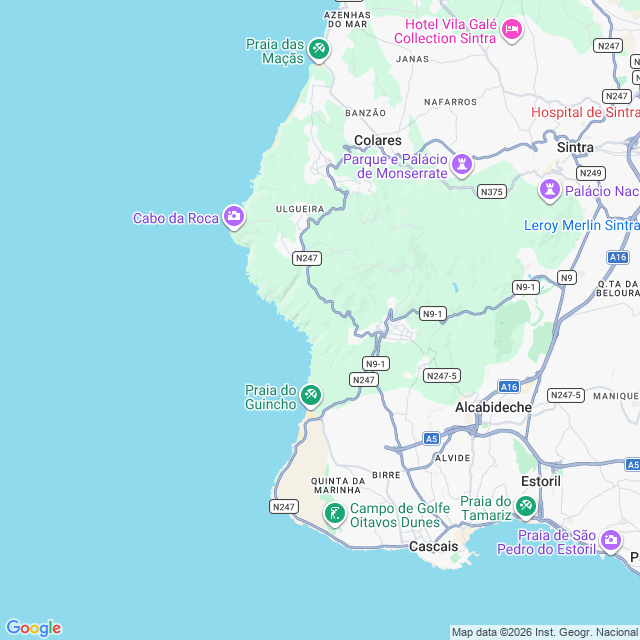Select the N247 shield next to Hospital de Sintra
The width and height of the screenshot is (640, 640).
coord(616,96)
